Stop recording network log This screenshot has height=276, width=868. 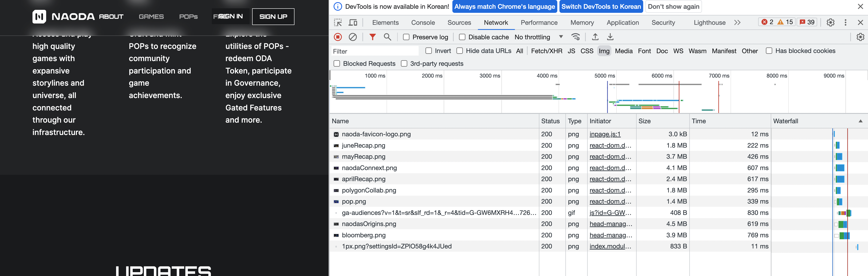[338, 37]
